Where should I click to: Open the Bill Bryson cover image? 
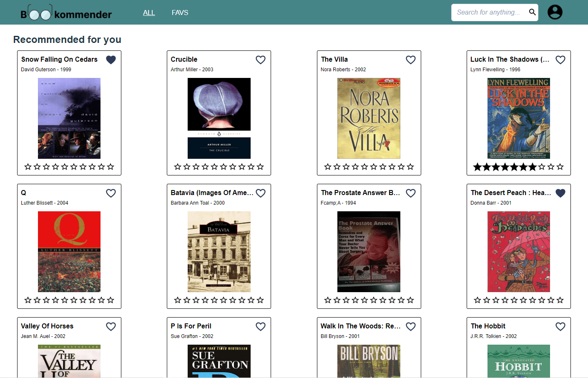[x=369, y=361]
